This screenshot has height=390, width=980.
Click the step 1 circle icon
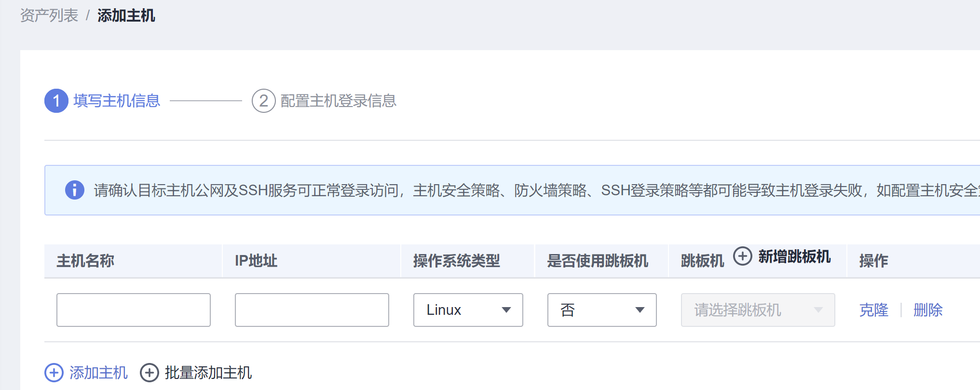click(x=56, y=101)
